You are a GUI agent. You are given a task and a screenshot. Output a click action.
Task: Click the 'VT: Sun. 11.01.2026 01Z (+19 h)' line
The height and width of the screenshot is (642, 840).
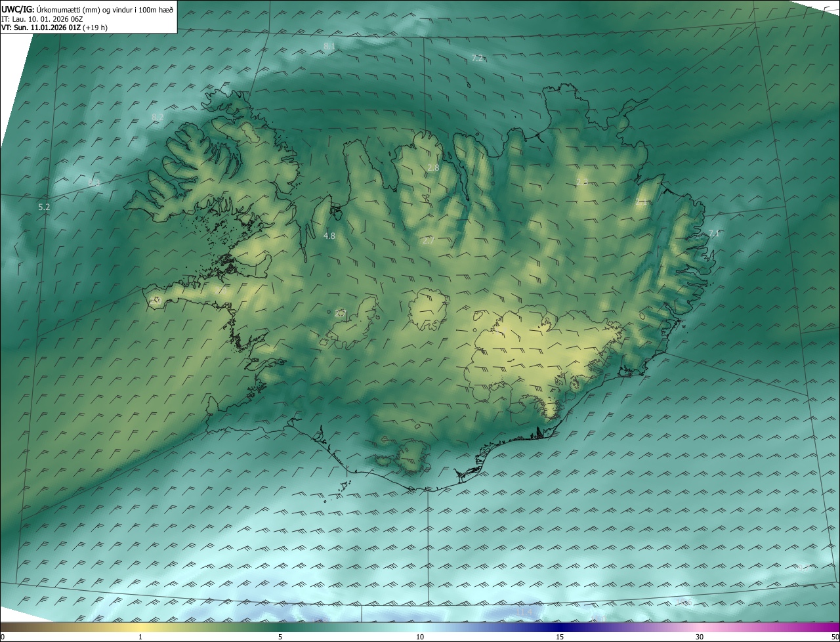(54, 28)
